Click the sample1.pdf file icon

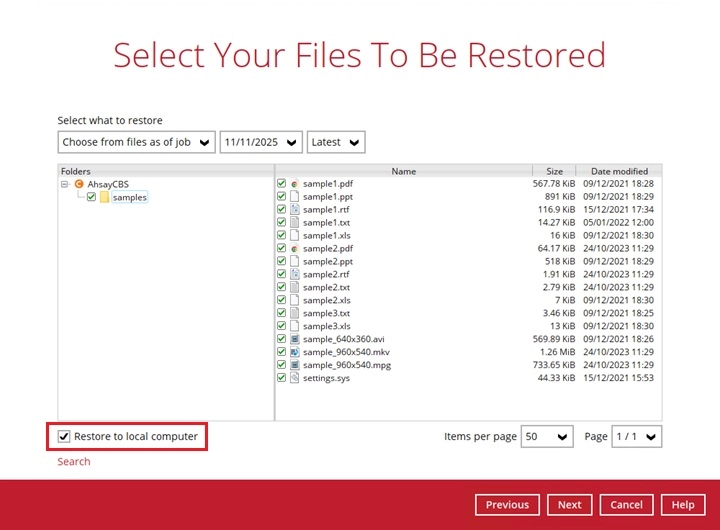click(295, 184)
